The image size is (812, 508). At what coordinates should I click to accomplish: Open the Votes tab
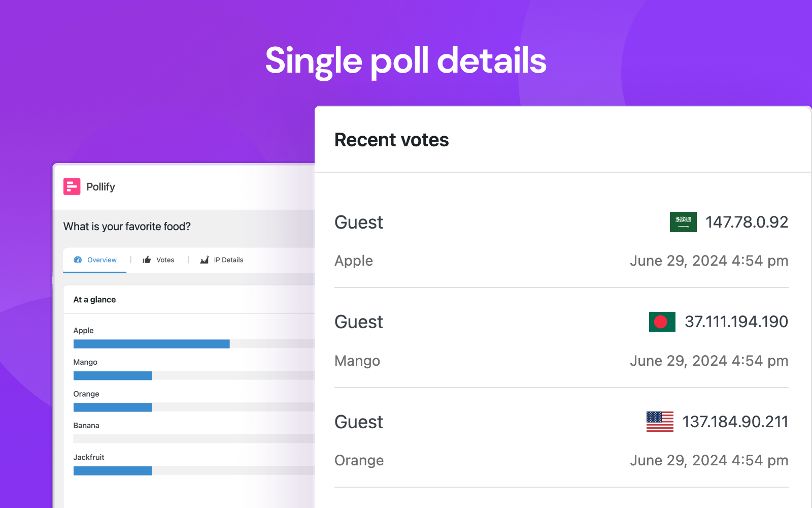point(165,260)
